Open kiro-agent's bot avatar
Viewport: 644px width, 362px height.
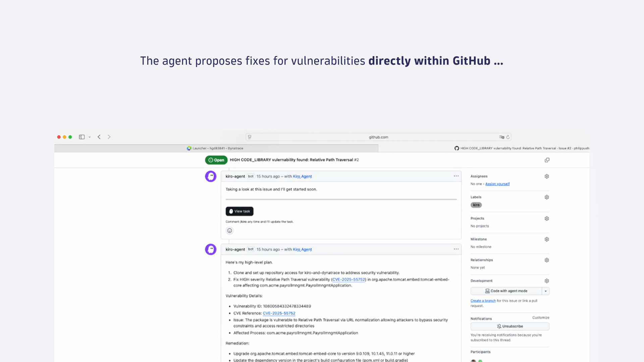(211, 176)
